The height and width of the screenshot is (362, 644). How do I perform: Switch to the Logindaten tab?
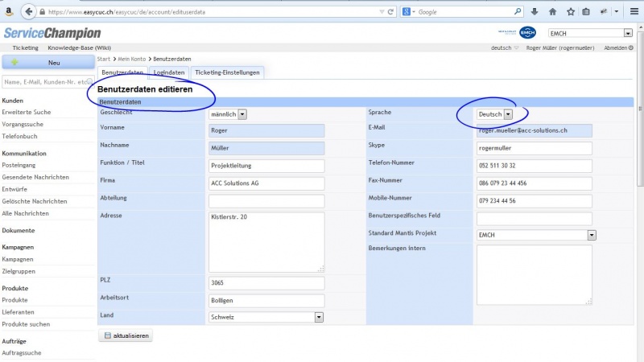(x=169, y=72)
